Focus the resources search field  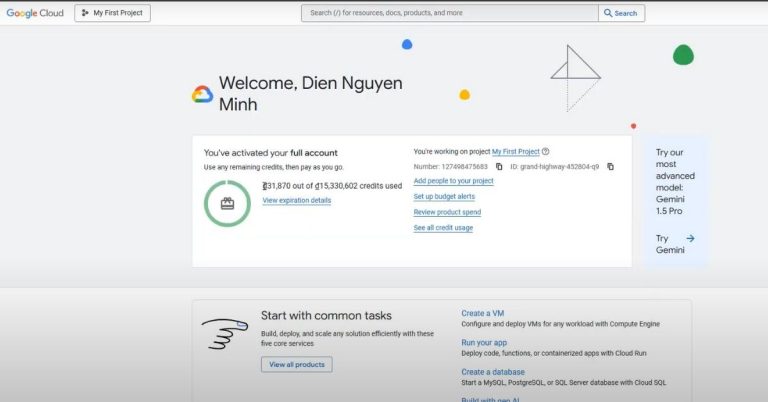450,13
